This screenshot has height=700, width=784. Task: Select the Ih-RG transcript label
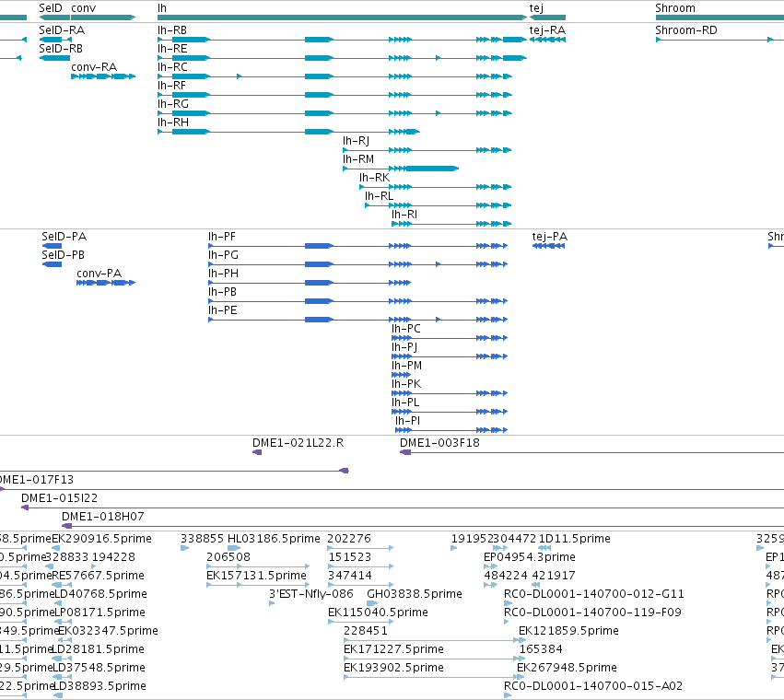point(173,104)
